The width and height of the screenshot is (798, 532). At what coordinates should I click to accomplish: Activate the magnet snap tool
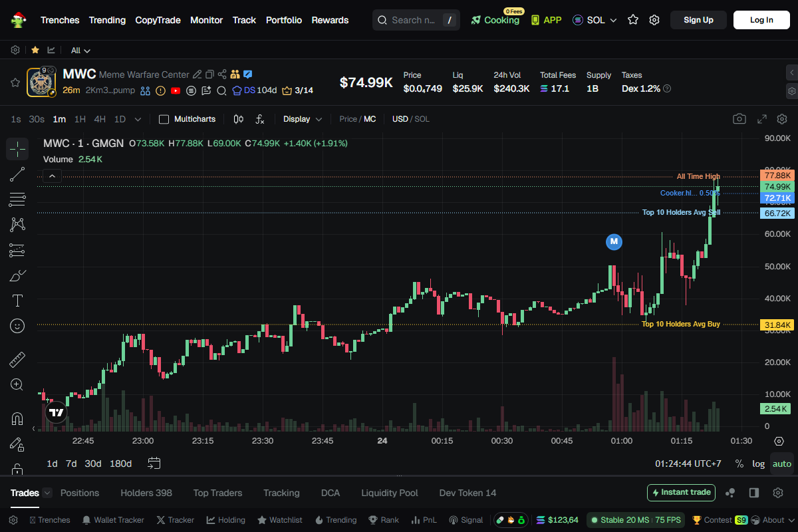pos(17,419)
